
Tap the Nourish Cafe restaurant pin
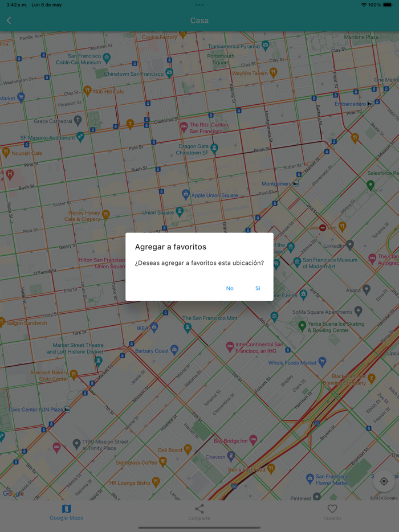click(6, 152)
